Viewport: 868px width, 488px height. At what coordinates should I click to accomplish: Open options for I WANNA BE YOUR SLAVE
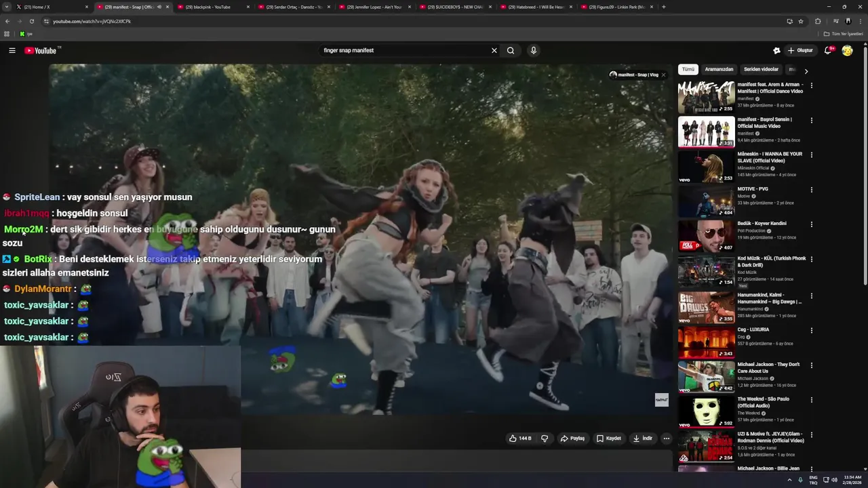811,155
